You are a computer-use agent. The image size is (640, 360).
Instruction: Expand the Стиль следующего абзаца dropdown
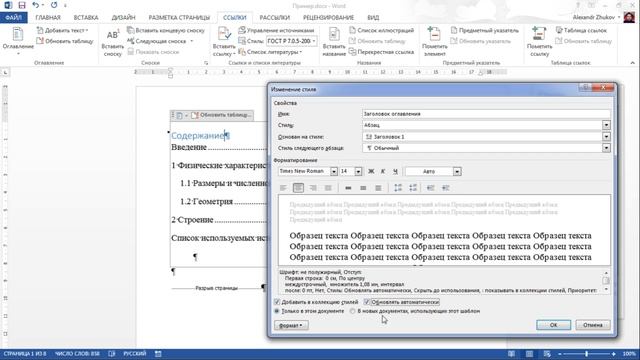coord(606,148)
